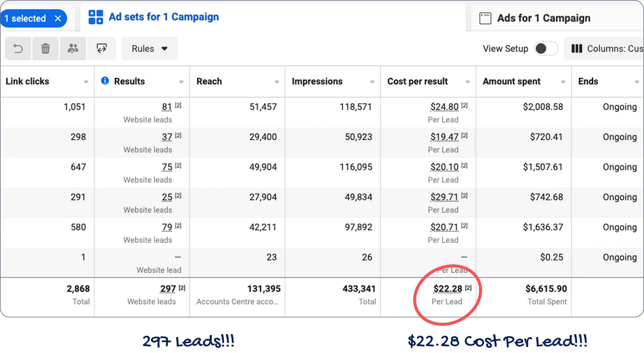Screen dimensions: 644x353
Task: Click the Columns bars icon
Action: pyautogui.click(x=577, y=49)
